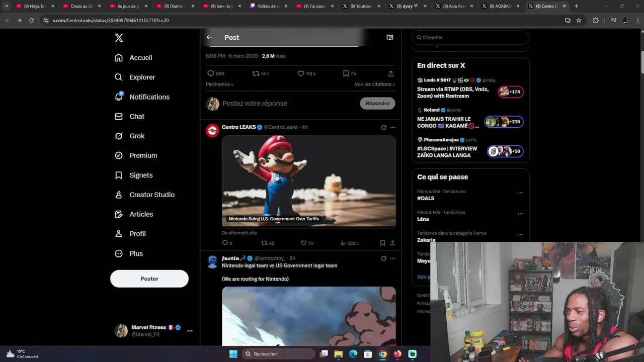
Task: Open Grok icon on Centro LEAKS reply
Action: pyautogui.click(x=384, y=127)
